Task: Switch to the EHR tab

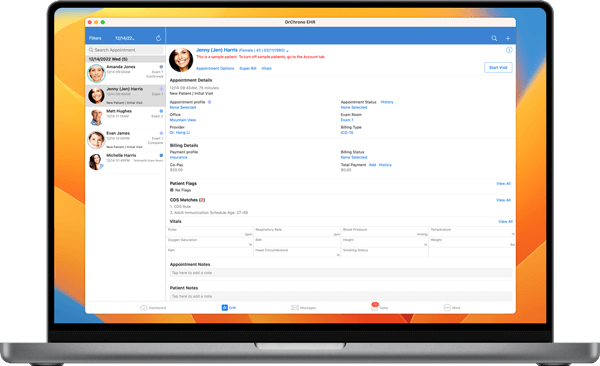Action: tap(228, 308)
